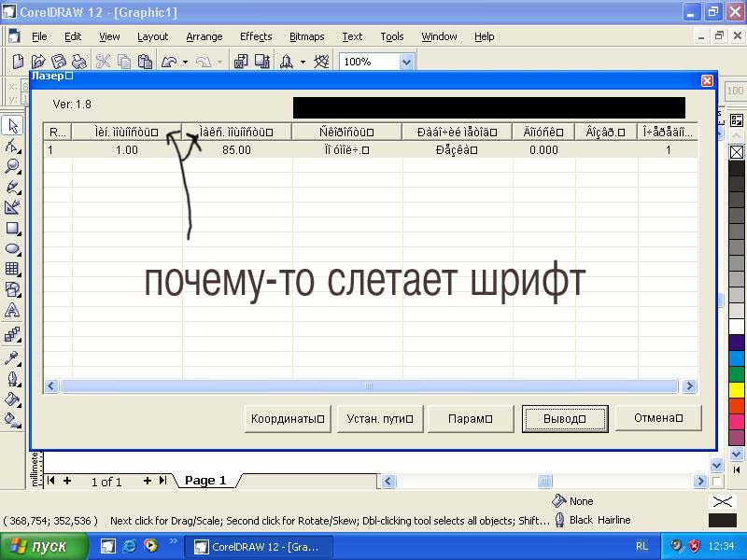The width and height of the screenshot is (747, 560).
Task: Activate the Text tool
Action: coord(12,311)
